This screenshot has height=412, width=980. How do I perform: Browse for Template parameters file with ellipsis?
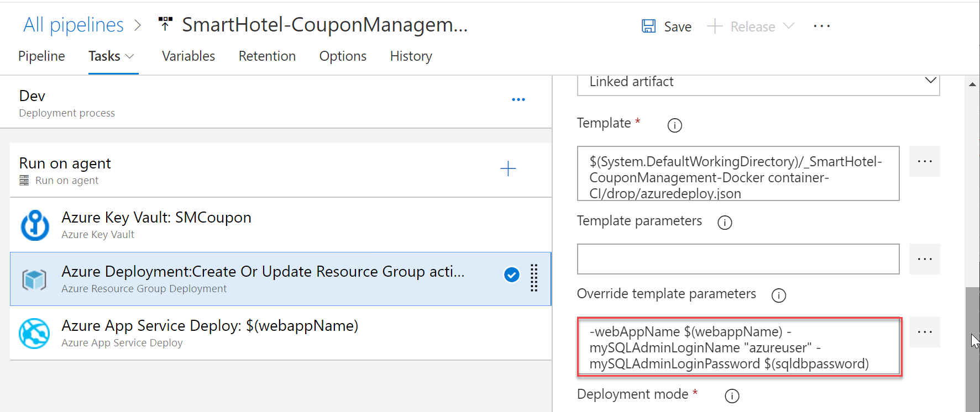pyautogui.click(x=924, y=259)
